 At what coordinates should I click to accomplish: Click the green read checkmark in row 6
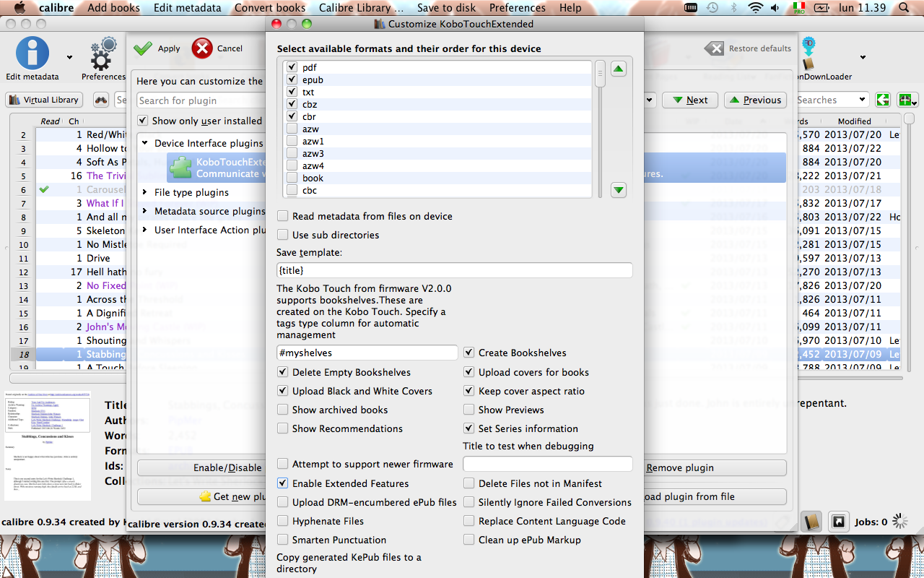[44, 189]
